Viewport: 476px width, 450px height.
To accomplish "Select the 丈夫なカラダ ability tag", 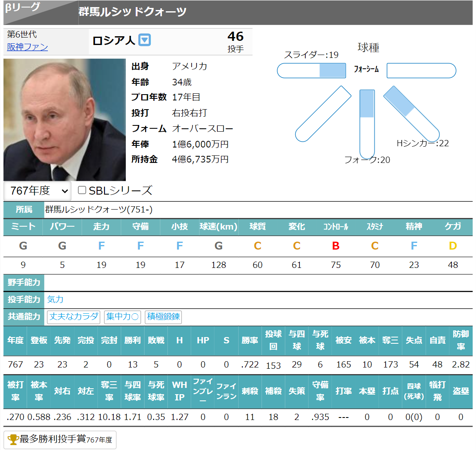I will pyautogui.click(x=74, y=317).
